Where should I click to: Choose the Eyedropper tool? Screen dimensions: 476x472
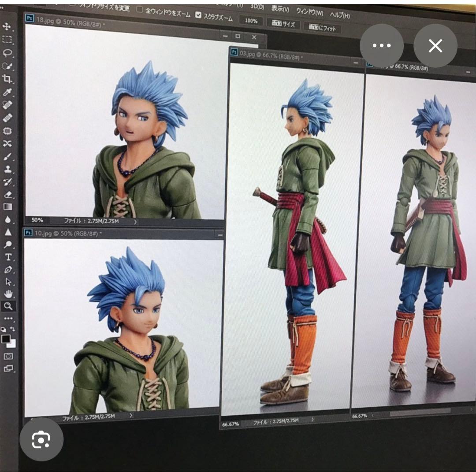(x=7, y=92)
